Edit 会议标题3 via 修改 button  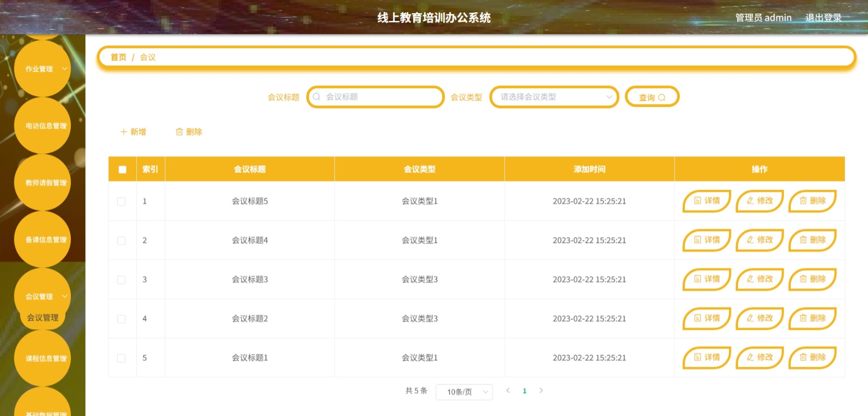(x=760, y=279)
